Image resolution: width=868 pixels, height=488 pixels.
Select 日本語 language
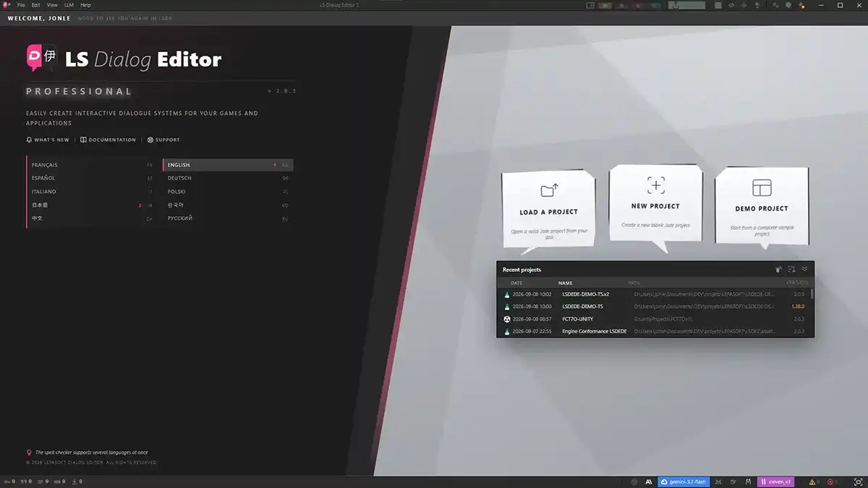click(92, 205)
